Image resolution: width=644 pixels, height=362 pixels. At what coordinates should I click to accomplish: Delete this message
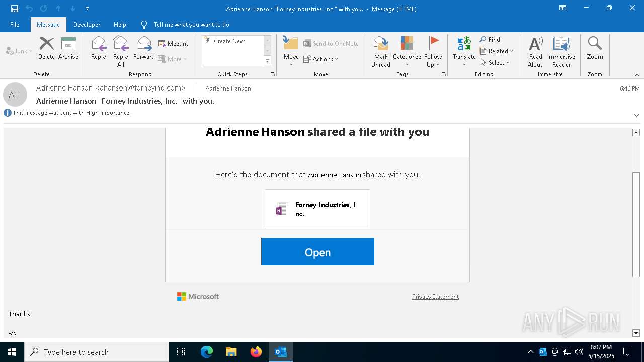tap(46, 48)
